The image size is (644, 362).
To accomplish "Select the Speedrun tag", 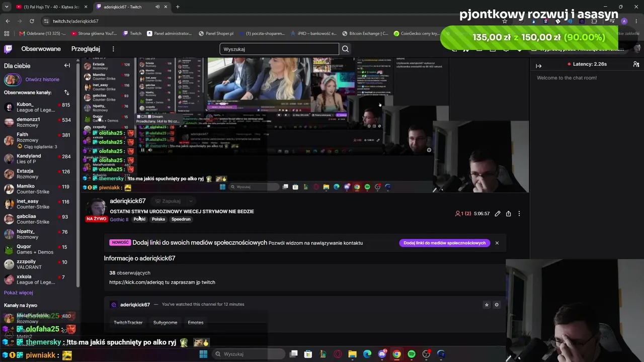I will coord(181,219).
